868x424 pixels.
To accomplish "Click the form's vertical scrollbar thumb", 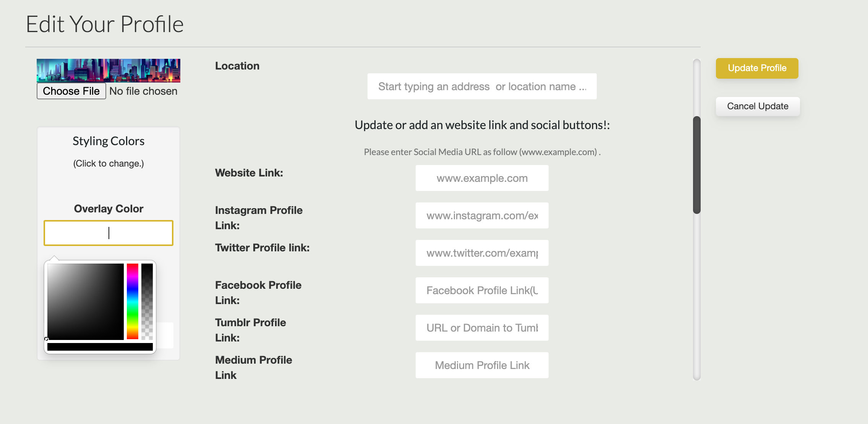I will pos(697,165).
